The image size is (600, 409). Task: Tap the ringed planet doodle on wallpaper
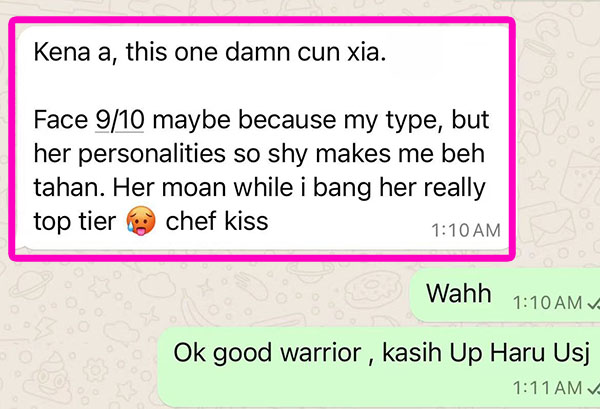tap(31, 285)
